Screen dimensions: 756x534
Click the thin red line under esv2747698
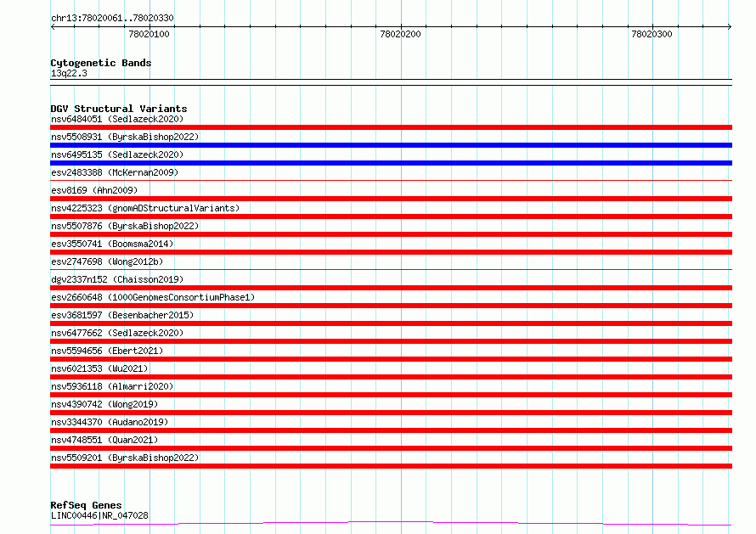point(391,270)
